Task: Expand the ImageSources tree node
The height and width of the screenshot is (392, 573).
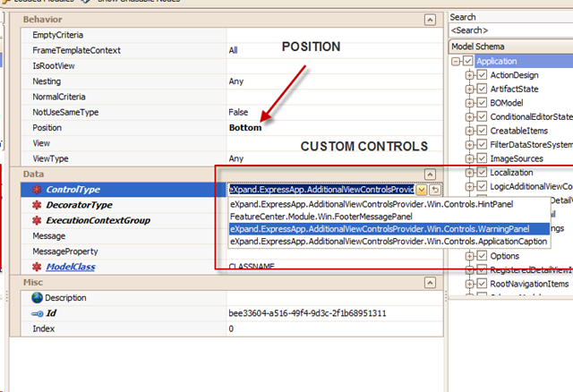Action: pos(469,158)
